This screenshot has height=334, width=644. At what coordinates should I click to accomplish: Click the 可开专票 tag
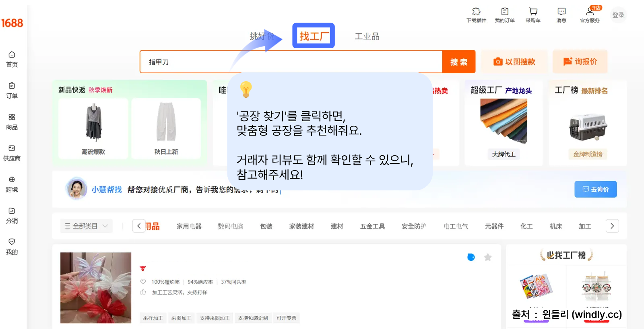pyautogui.click(x=286, y=318)
